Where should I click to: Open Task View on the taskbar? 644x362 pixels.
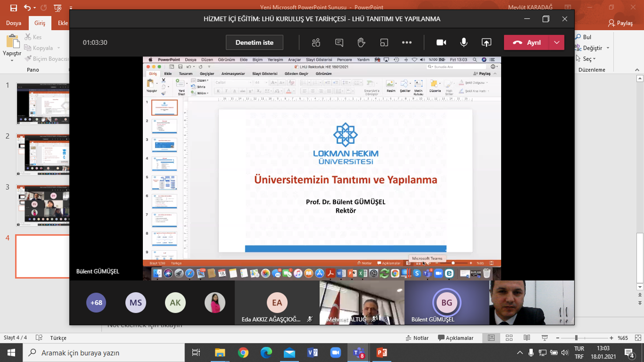(x=196, y=352)
